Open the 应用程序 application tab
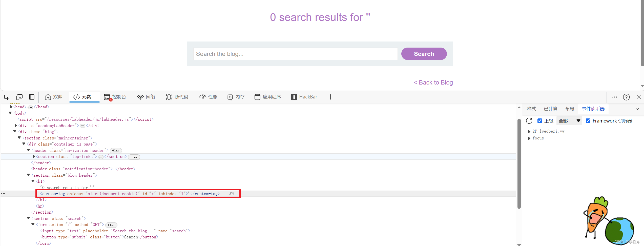The image size is (644, 246). pyautogui.click(x=268, y=97)
